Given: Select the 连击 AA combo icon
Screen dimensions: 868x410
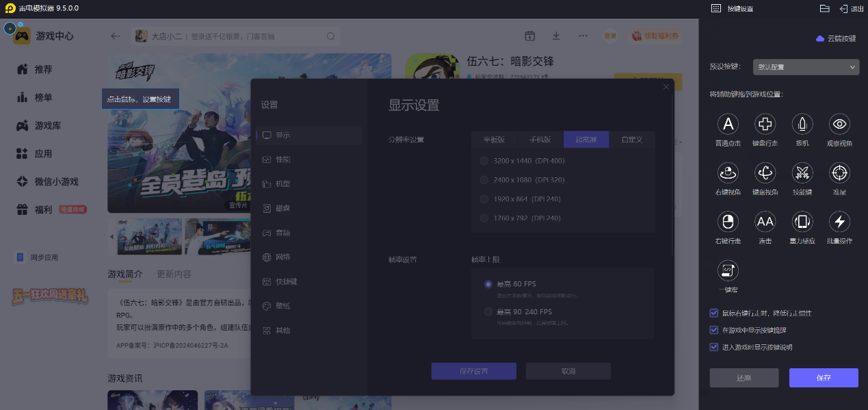Looking at the screenshot, I should (x=765, y=221).
